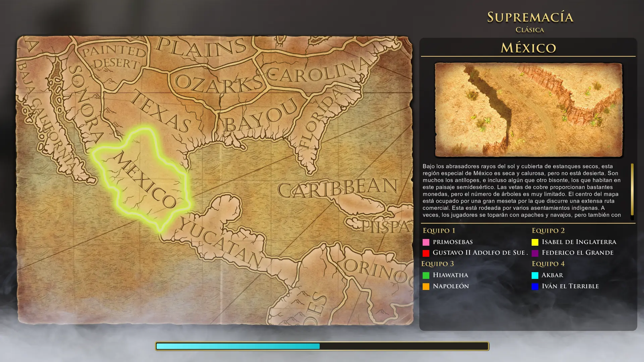Click the Equipo 1 team header

coord(439,231)
